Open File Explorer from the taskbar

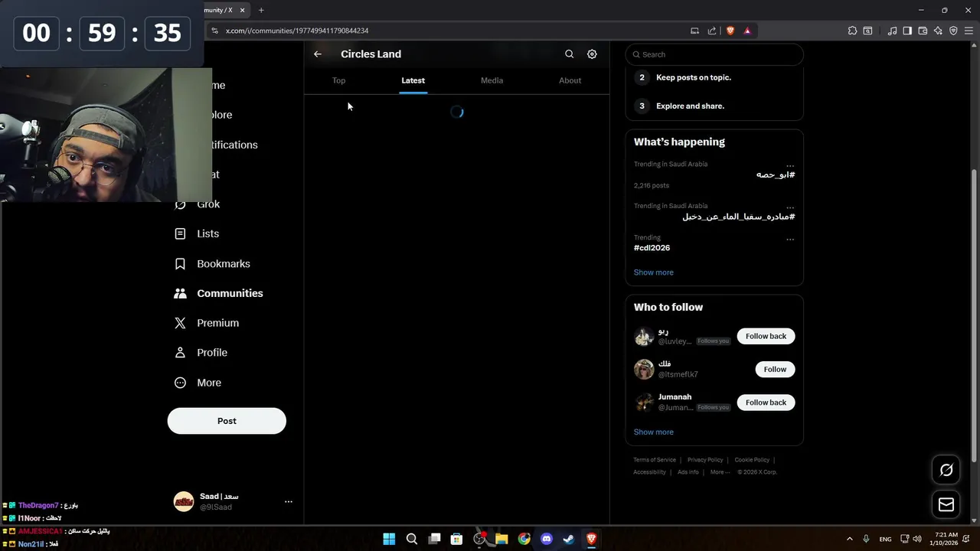click(501, 540)
